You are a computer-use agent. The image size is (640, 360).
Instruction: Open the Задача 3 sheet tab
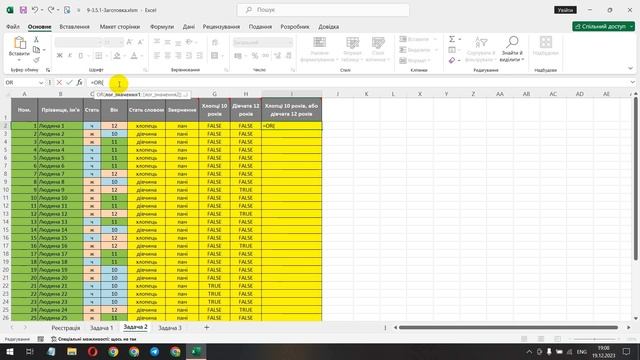click(x=170, y=328)
